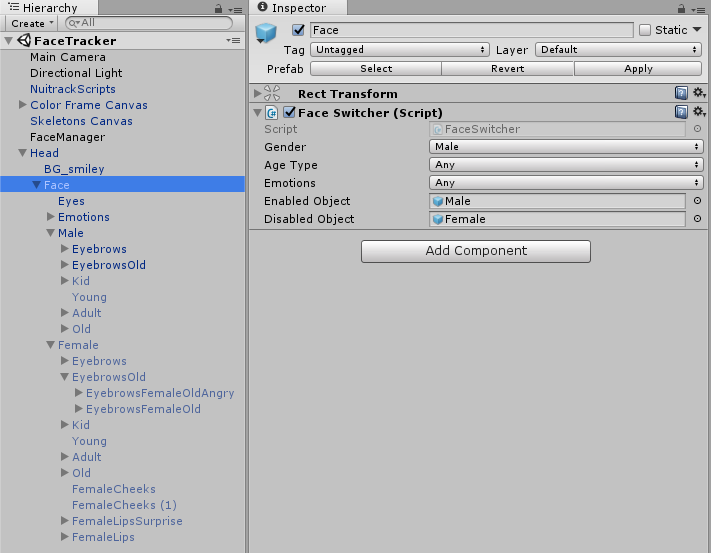
Task: Open the Face Switcher gear settings
Action: 699,112
